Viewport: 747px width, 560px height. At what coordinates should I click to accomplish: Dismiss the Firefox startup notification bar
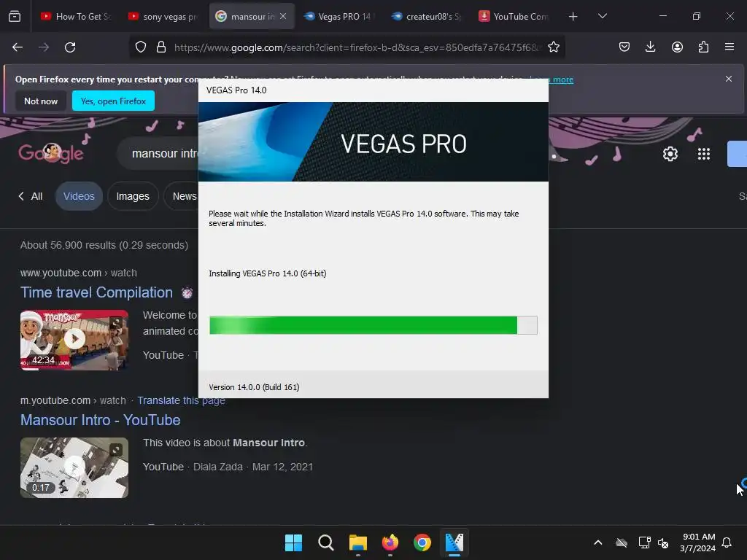coord(729,79)
